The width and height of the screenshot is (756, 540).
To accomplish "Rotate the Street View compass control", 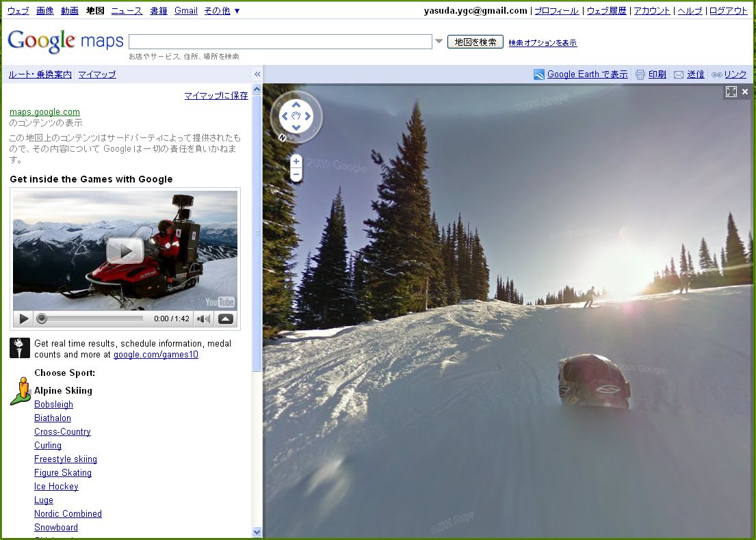I will [x=296, y=116].
